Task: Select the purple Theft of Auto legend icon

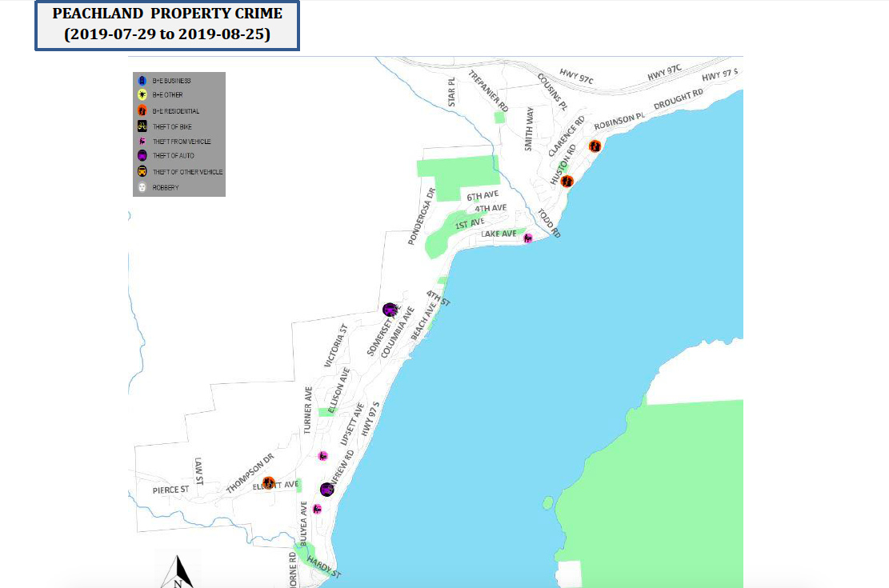Action: tap(142, 156)
